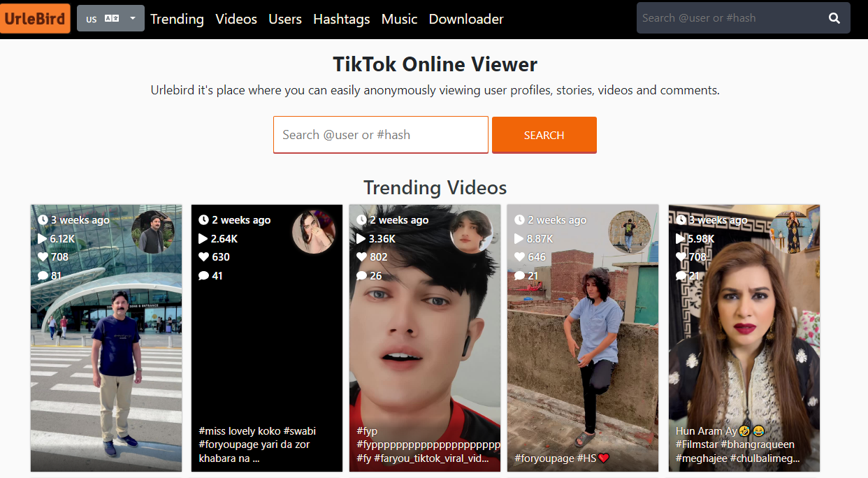This screenshot has width=868, height=478.
Task: Click the comment icon beside 41
Action: (x=203, y=276)
